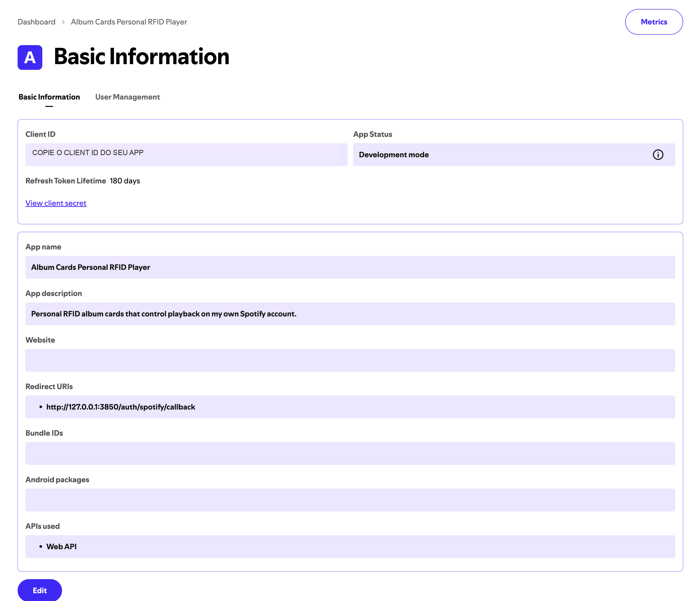The width and height of the screenshot is (700, 601).
Task: Go back to Dashboard breadcrumb
Action: [x=37, y=22]
